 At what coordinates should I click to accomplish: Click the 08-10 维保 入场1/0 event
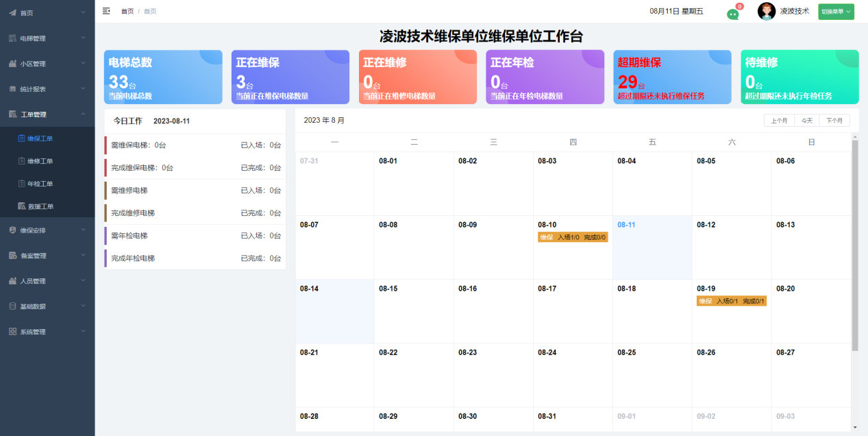click(573, 237)
